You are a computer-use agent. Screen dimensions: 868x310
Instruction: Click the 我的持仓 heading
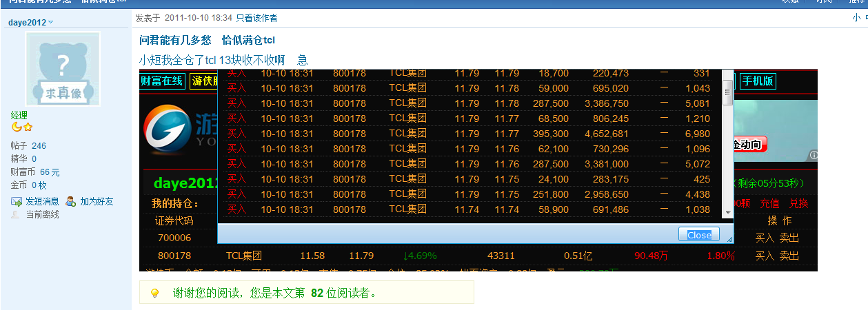coord(175,203)
